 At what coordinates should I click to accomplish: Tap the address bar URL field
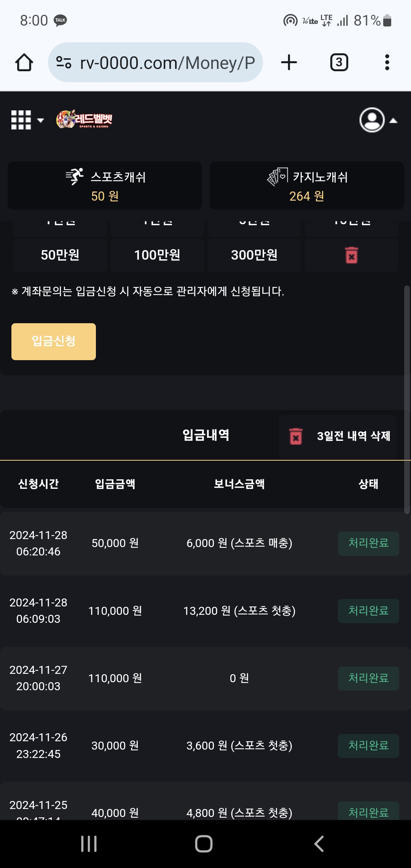167,62
